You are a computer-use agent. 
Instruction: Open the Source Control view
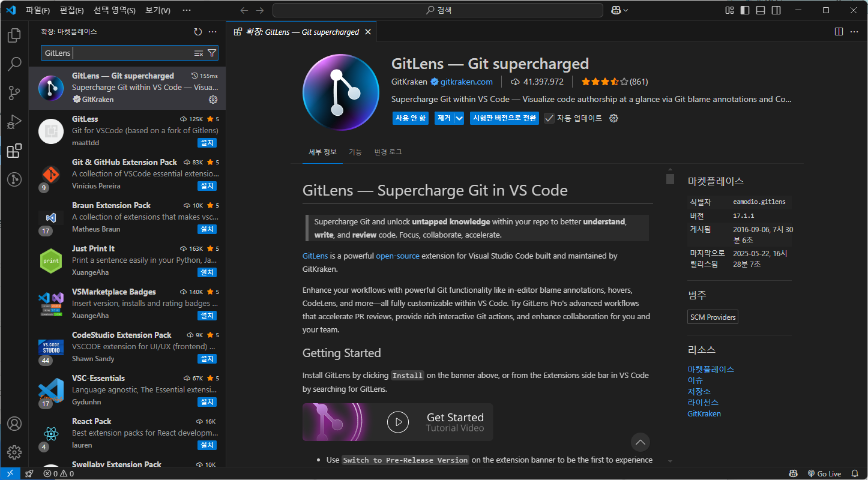[14, 93]
